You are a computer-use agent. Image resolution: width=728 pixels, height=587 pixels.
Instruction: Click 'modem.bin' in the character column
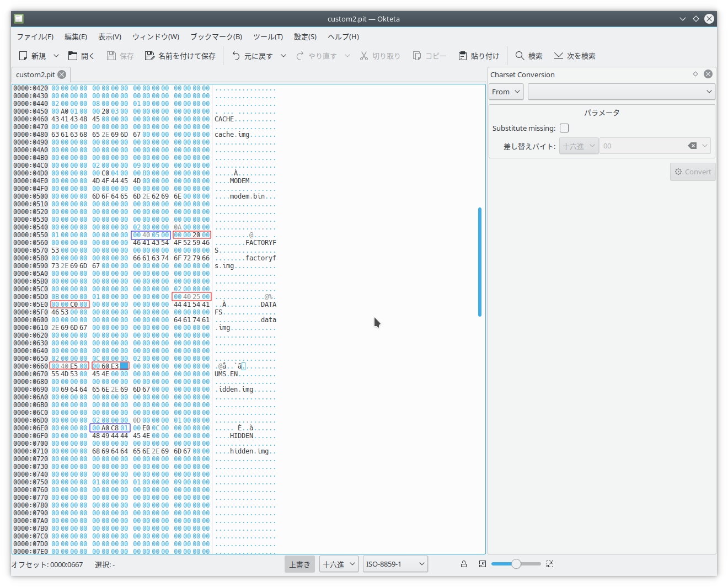tap(248, 196)
